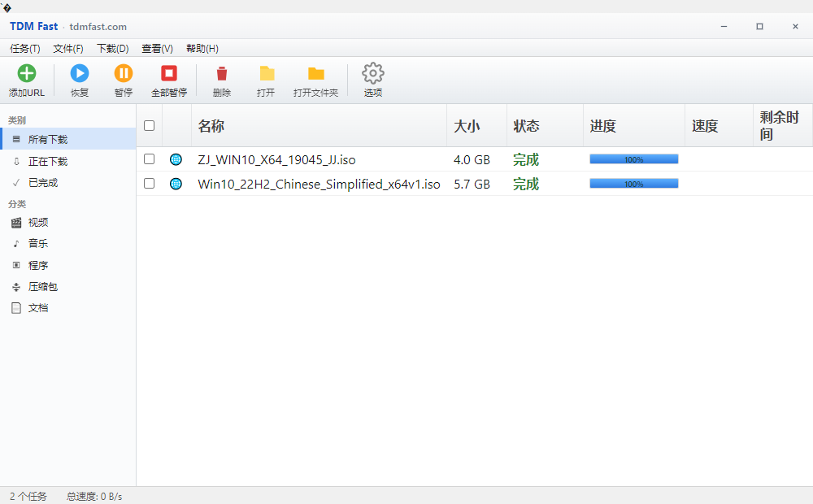Viewport: 813px width, 504px height.
Task: Sort by the 进度 column header
Action: [634, 125]
